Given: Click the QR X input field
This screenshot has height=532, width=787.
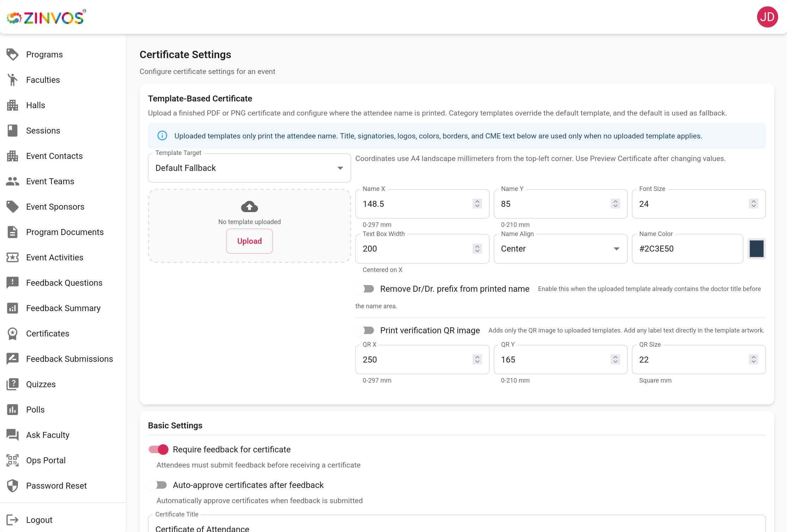Looking at the screenshot, I should click(422, 360).
